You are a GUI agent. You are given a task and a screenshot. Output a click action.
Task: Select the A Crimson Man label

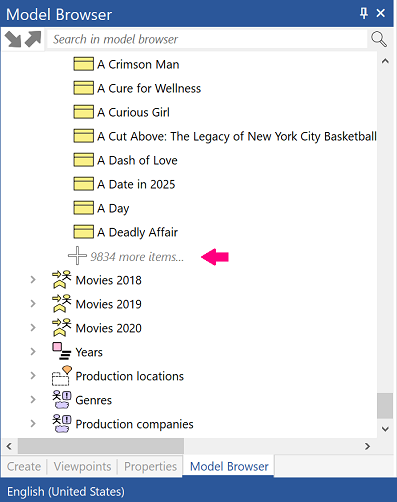[x=138, y=64]
